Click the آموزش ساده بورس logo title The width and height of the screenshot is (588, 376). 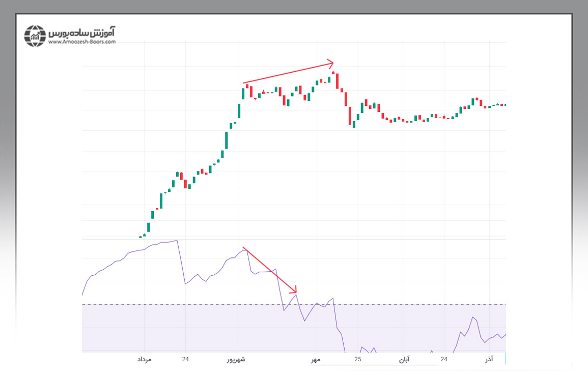pyautogui.click(x=82, y=32)
